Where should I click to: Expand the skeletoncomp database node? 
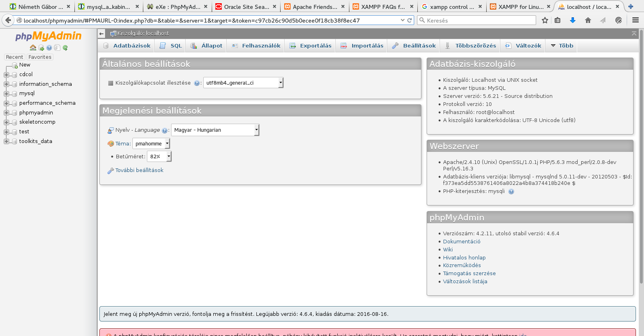pos(6,122)
